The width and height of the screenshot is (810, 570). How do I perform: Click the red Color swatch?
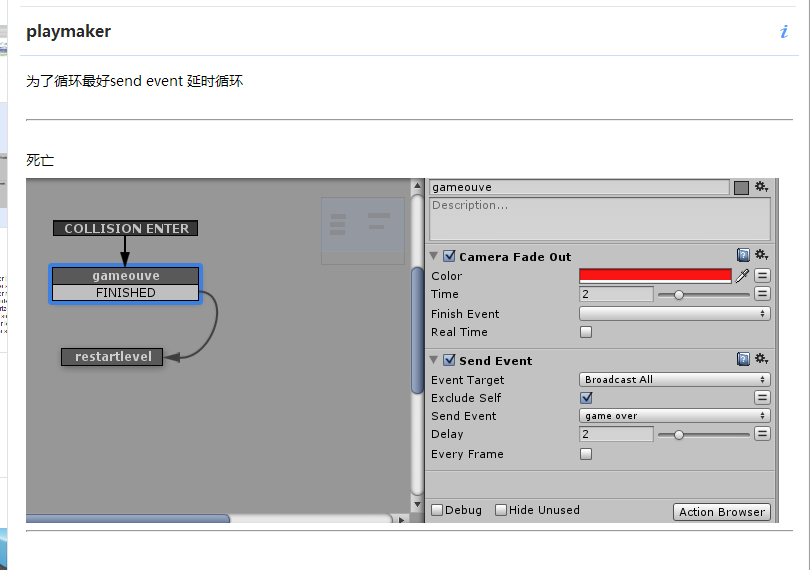pyautogui.click(x=655, y=275)
